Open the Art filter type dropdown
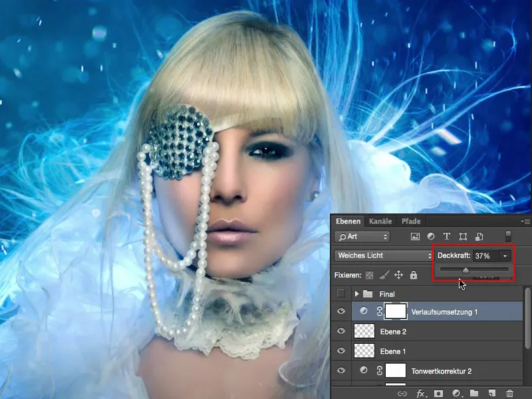This screenshot has height=399, width=532. (362, 237)
